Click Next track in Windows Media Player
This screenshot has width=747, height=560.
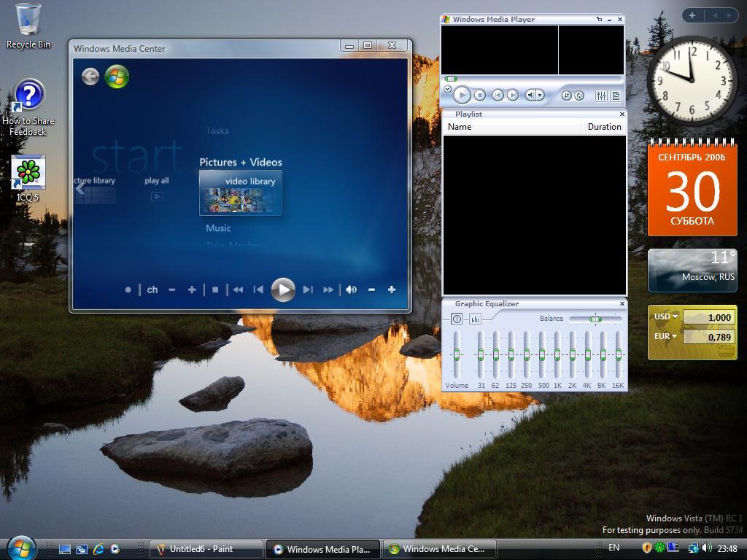point(513,95)
